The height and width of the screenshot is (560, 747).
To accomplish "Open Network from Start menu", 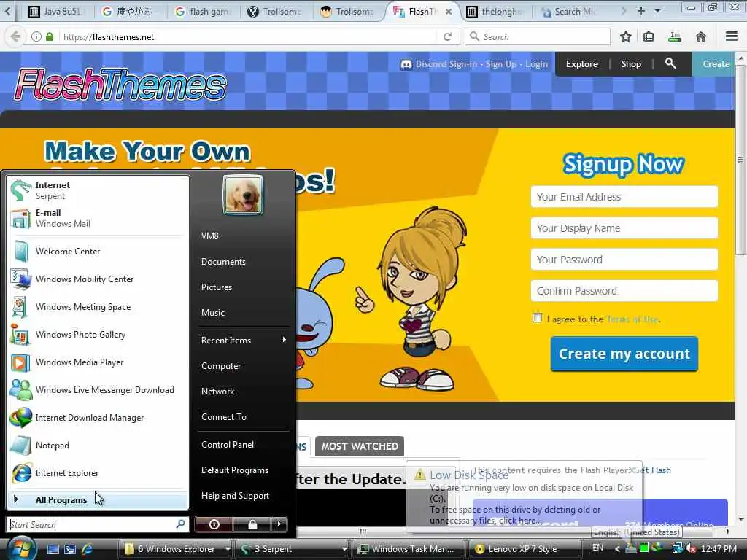I will (243, 392).
